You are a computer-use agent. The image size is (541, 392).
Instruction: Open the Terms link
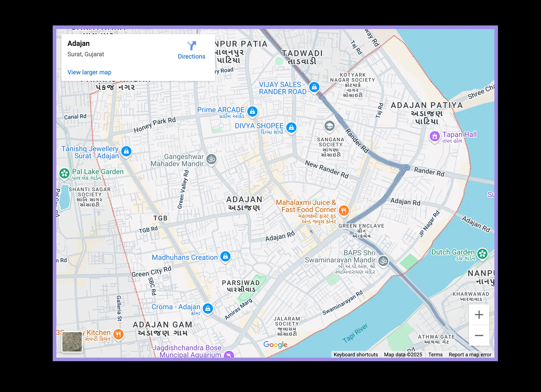click(x=435, y=355)
